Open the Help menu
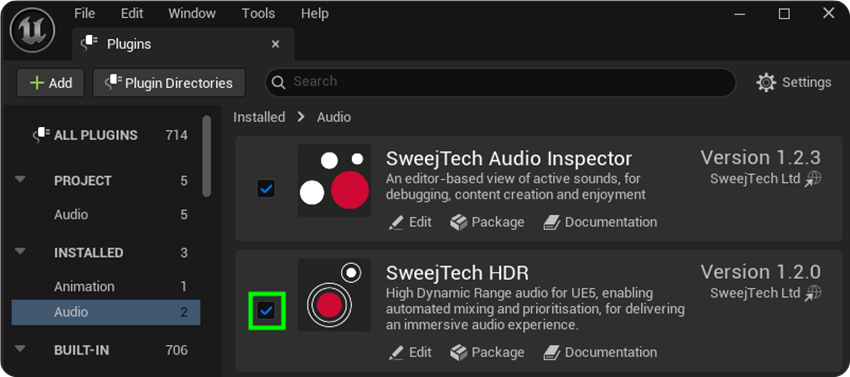 314,14
